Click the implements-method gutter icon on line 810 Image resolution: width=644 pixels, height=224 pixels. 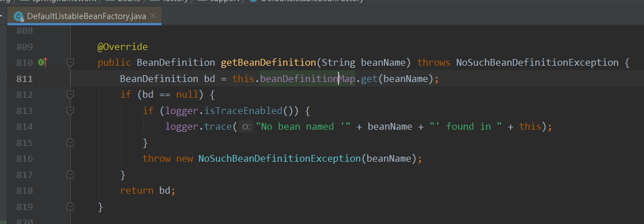tap(43, 62)
